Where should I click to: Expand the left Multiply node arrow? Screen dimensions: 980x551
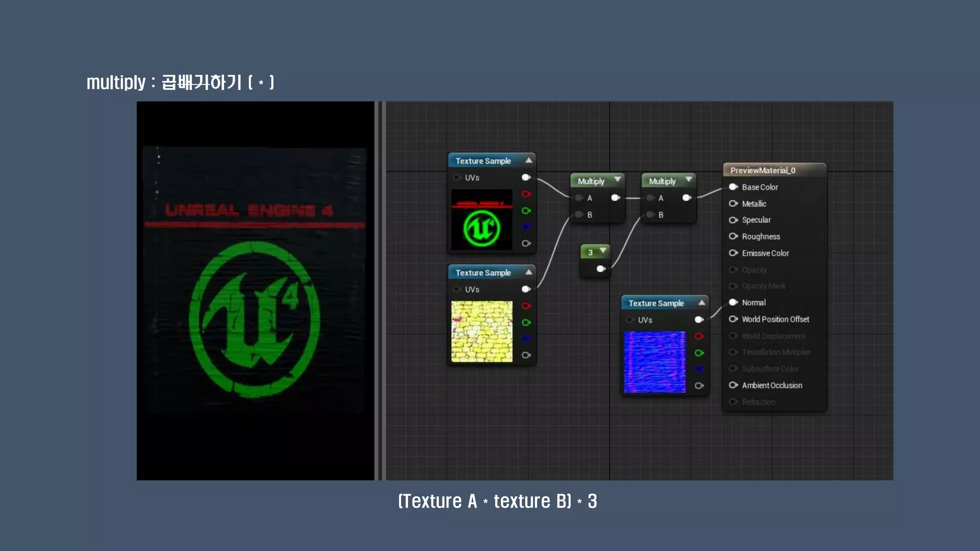pyautogui.click(x=617, y=179)
